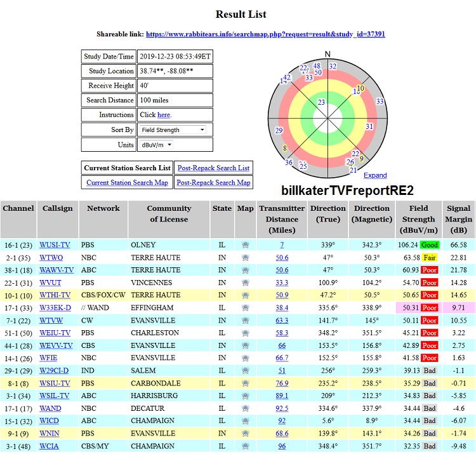Open map icon in the WVUT row
Image resolution: width=476 pixels, height=454 pixels.
[x=245, y=283]
